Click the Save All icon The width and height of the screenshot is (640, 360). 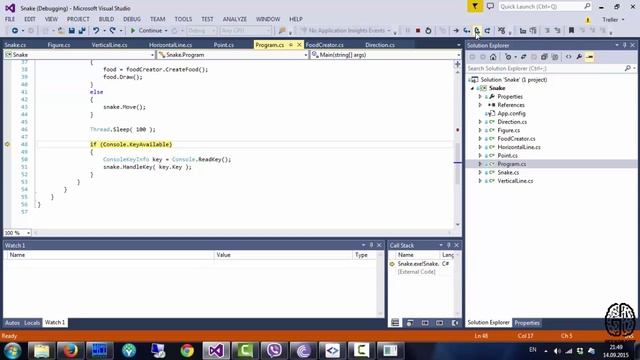[x=82, y=31]
